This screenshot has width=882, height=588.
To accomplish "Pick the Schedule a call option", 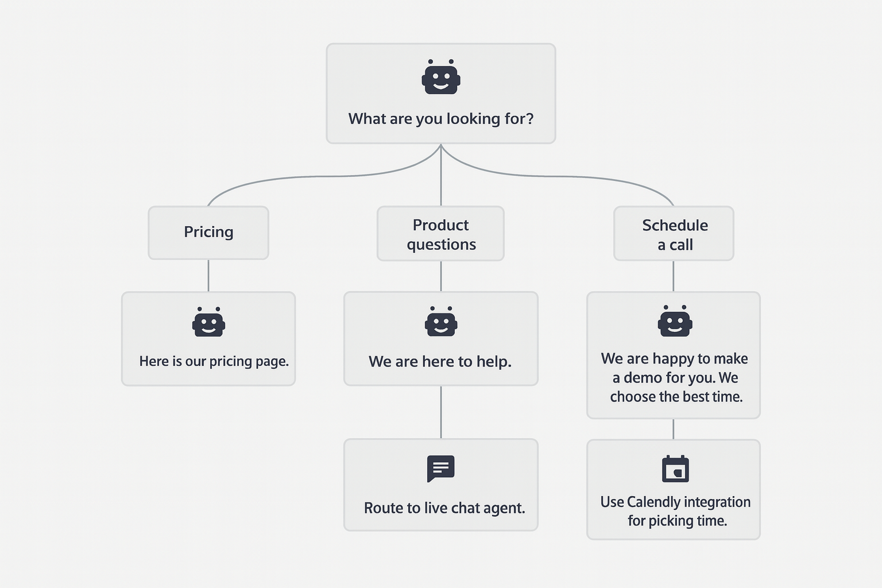I will pyautogui.click(x=674, y=234).
